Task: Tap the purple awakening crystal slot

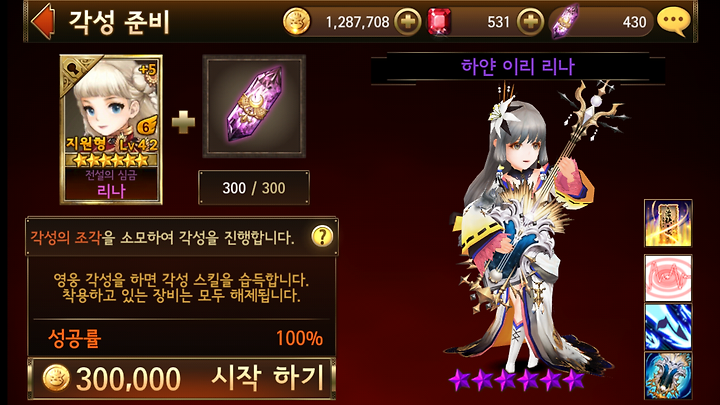Action: pos(254,106)
